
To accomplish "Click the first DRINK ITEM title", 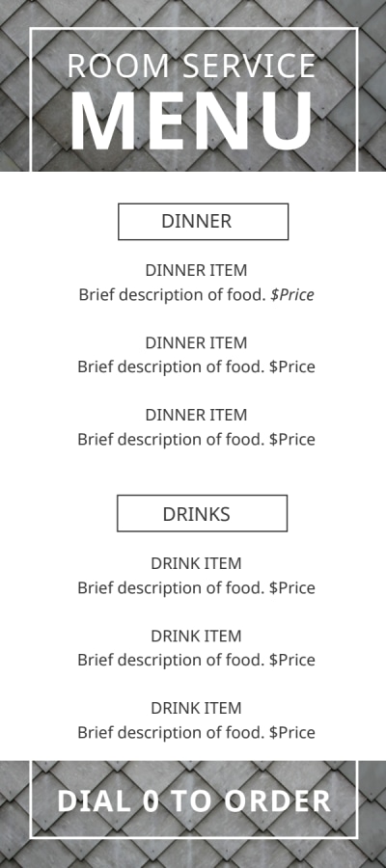I will pos(196,563).
